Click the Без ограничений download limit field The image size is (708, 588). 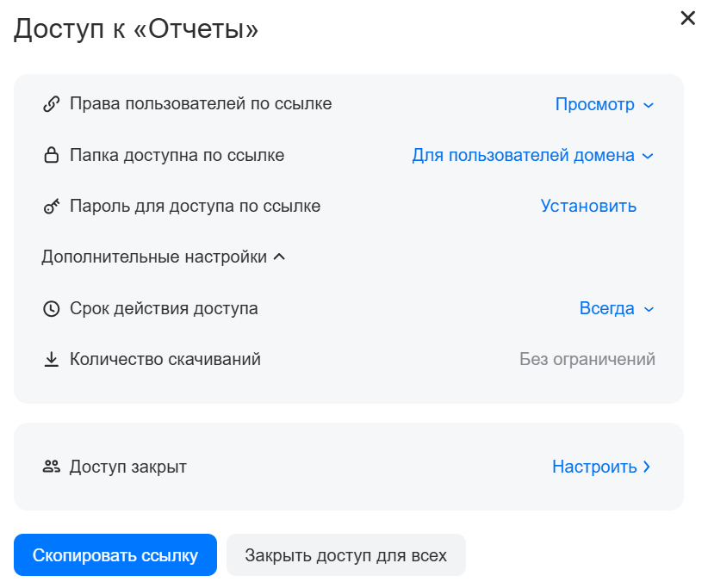[587, 359]
